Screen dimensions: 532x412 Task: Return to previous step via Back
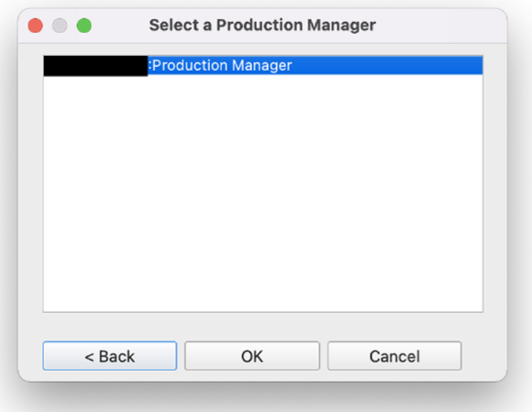coord(110,356)
